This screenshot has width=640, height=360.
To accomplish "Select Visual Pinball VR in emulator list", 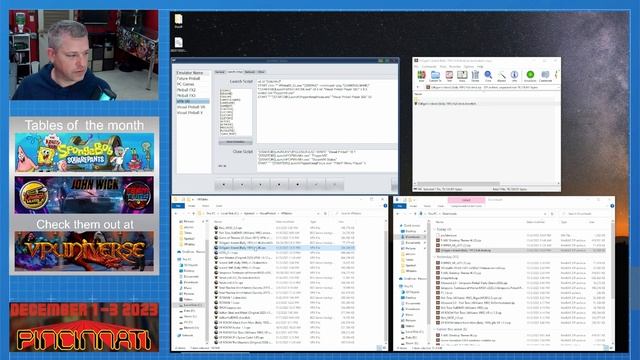I will 192,107.
